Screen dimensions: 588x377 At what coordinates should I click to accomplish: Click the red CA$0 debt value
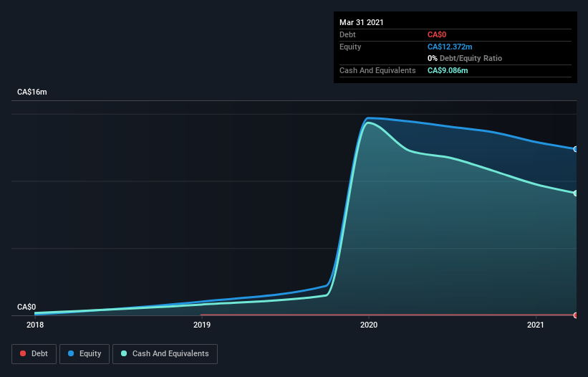pyautogui.click(x=437, y=35)
